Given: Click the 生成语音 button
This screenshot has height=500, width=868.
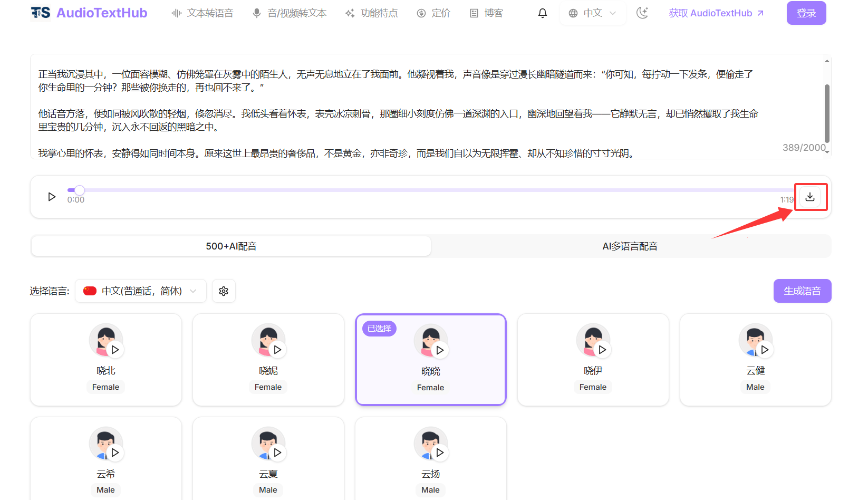Looking at the screenshot, I should (802, 291).
